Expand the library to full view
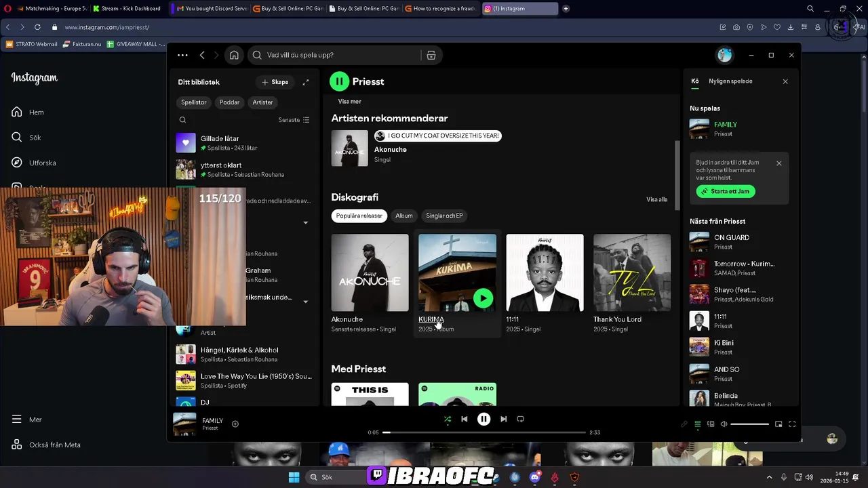This screenshot has height=488, width=868. tap(305, 82)
